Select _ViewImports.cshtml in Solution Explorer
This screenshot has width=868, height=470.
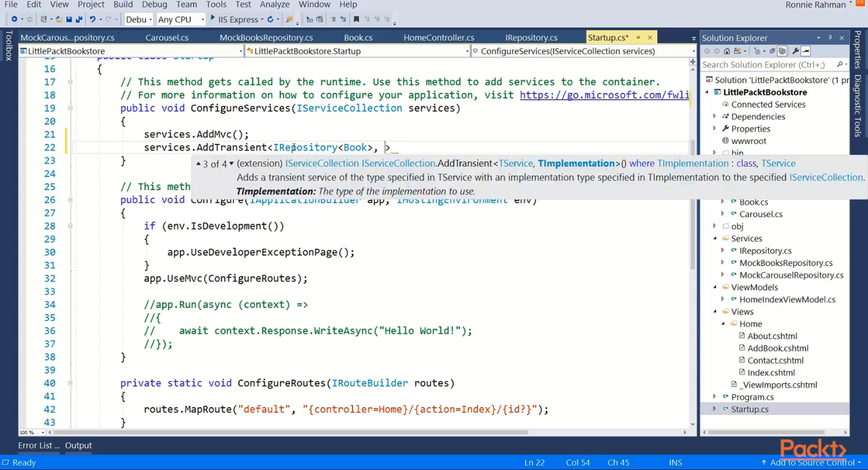778,385
